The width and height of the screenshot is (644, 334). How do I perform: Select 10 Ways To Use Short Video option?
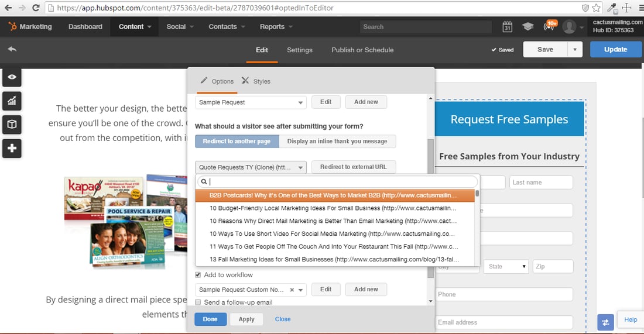point(333,233)
